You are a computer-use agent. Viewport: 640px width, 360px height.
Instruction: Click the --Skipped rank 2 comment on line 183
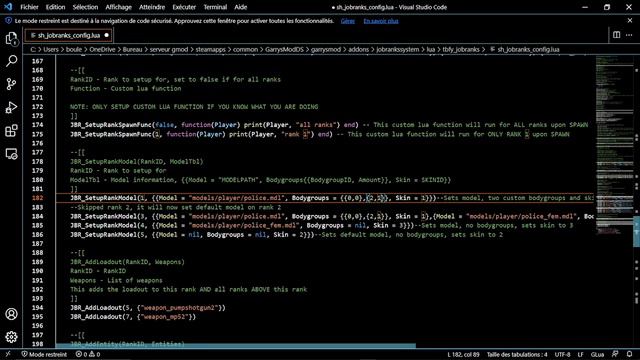click(176, 207)
